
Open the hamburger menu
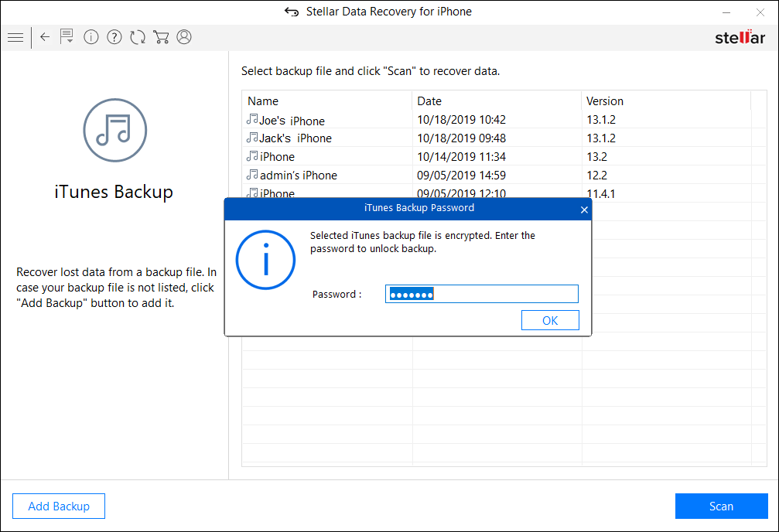pos(15,37)
